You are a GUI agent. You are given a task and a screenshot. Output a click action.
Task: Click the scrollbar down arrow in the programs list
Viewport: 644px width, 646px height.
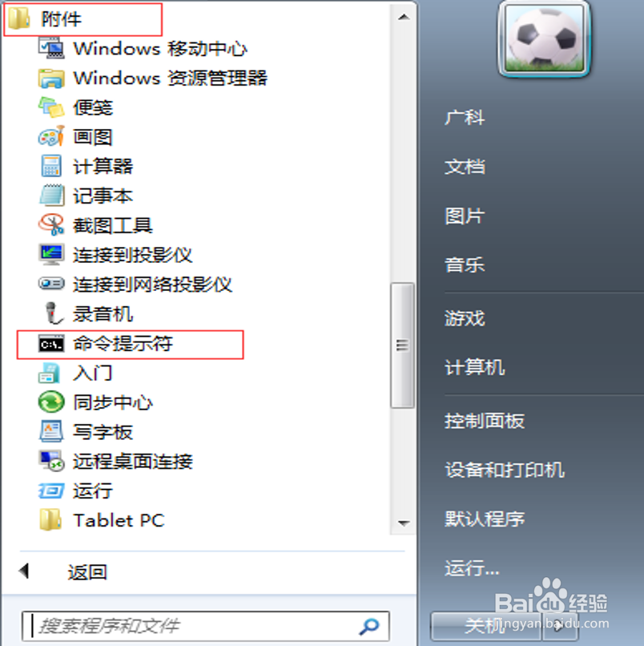pos(403,523)
